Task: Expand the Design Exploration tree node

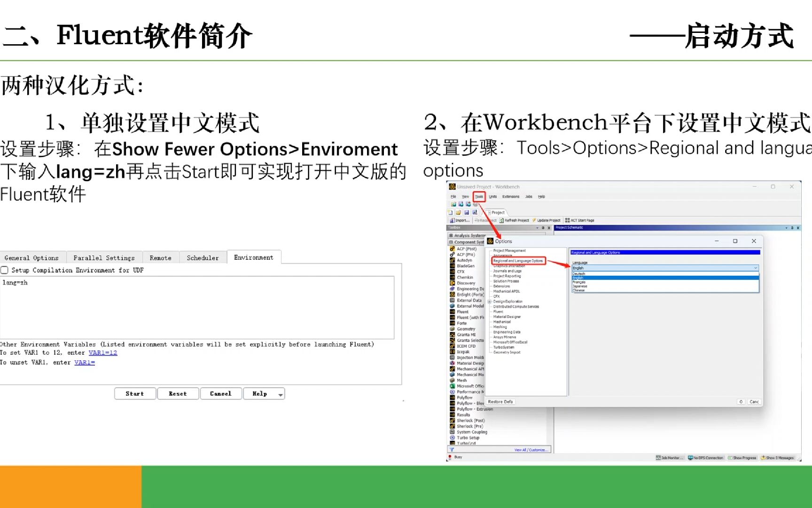Action: tap(489, 302)
